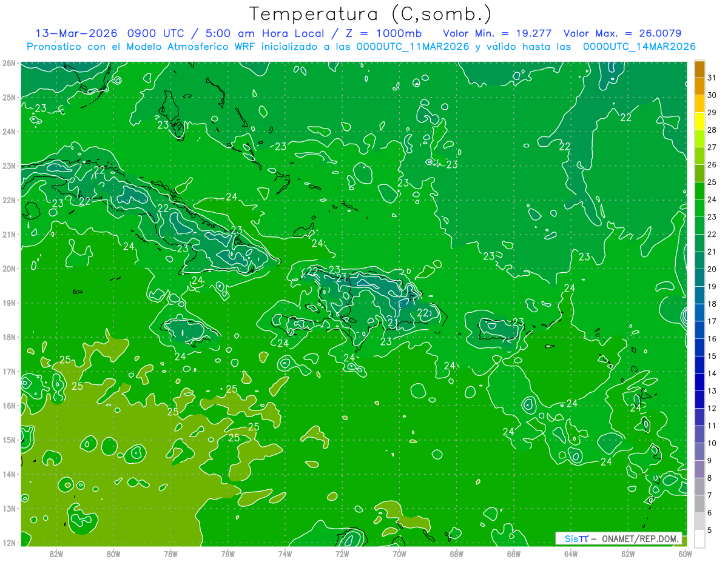Click the "23N" latitude axis label
Screen dimensions: 728x562
tap(9, 166)
